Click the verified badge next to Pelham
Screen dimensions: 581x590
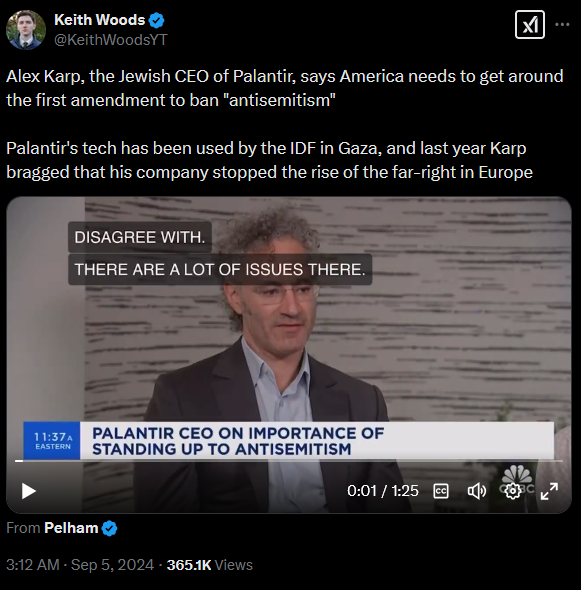pos(110,528)
